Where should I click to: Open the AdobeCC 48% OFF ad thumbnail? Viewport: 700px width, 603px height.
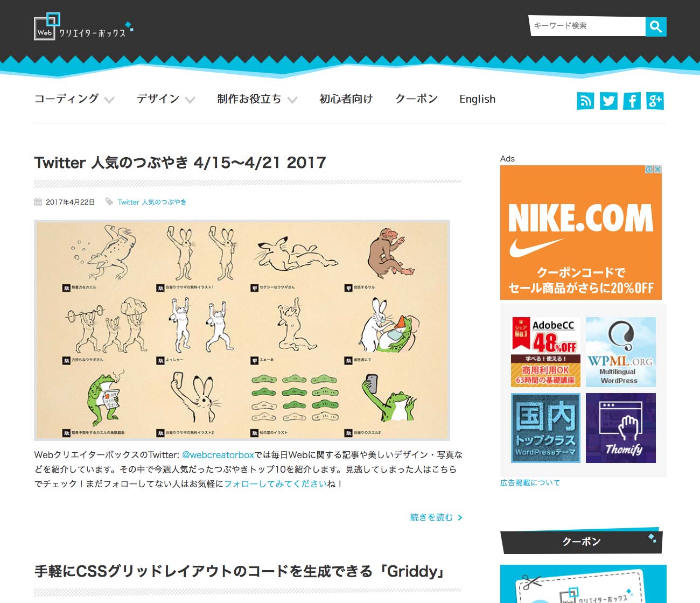[x=546, y=352]
